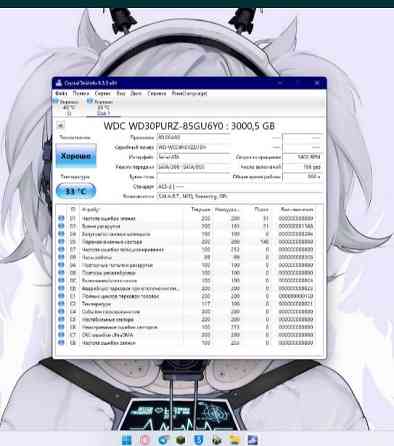Open the Справка menu
Screen dimensions: 394x446
pyautogui.click(x=157, y=93)
